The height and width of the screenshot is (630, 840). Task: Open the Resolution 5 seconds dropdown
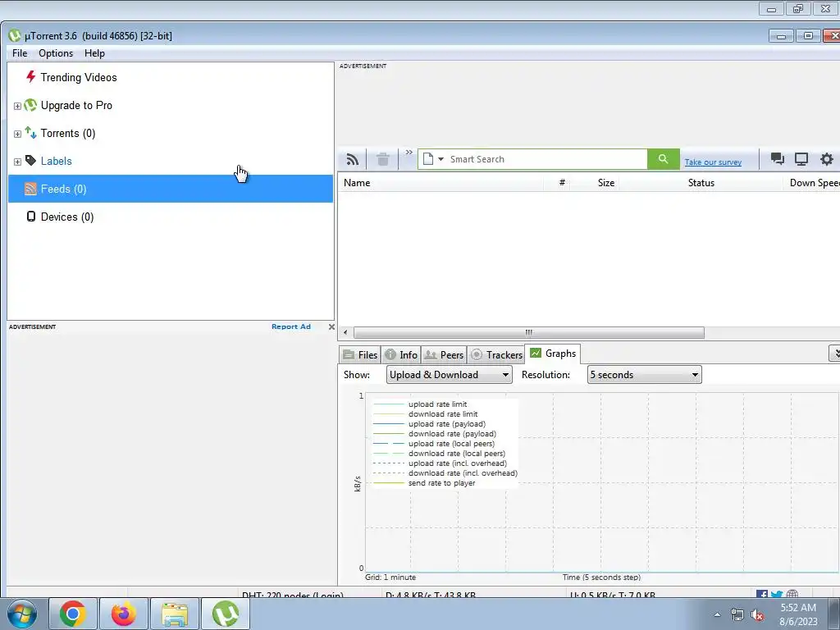tap(645, 374)
